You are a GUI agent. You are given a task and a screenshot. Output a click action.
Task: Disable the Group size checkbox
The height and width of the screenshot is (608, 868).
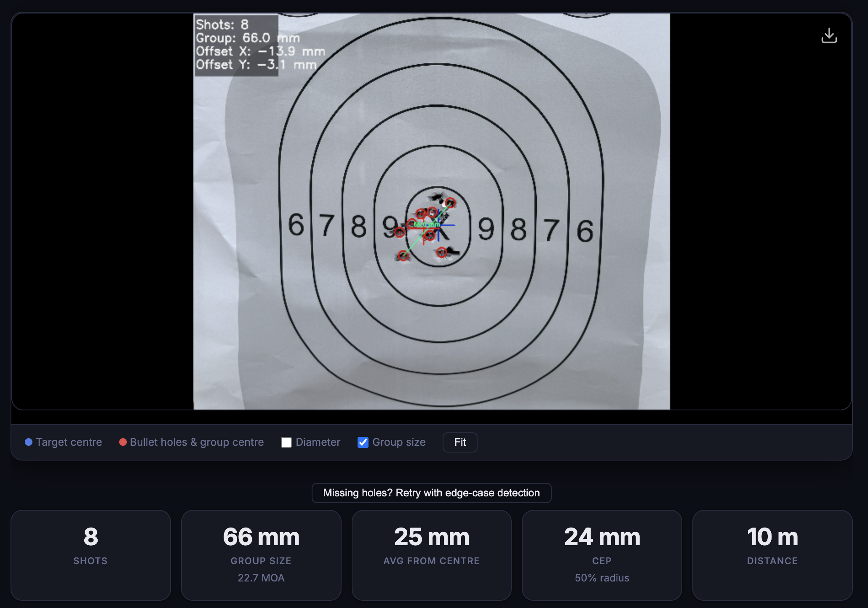point(363,442)
